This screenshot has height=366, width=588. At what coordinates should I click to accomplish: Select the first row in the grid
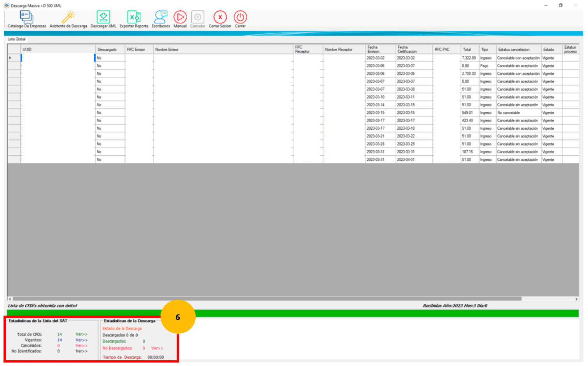click(x=58, y=58)
